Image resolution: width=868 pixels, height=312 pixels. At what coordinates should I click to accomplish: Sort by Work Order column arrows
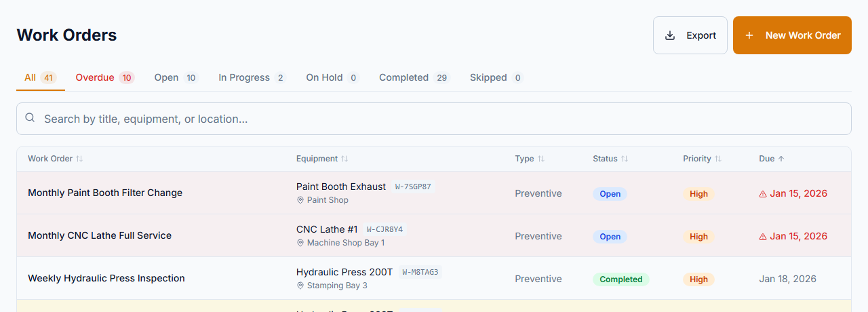[x=79, y=159]
